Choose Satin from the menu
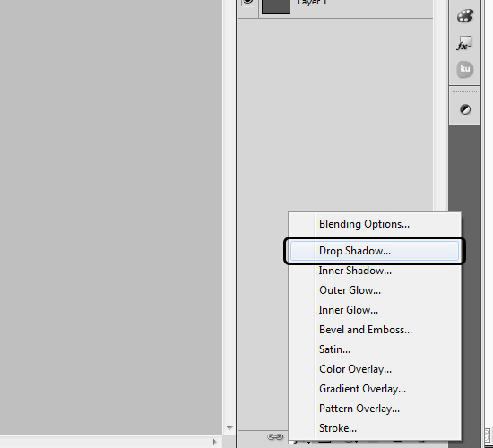 click(375, 349)
